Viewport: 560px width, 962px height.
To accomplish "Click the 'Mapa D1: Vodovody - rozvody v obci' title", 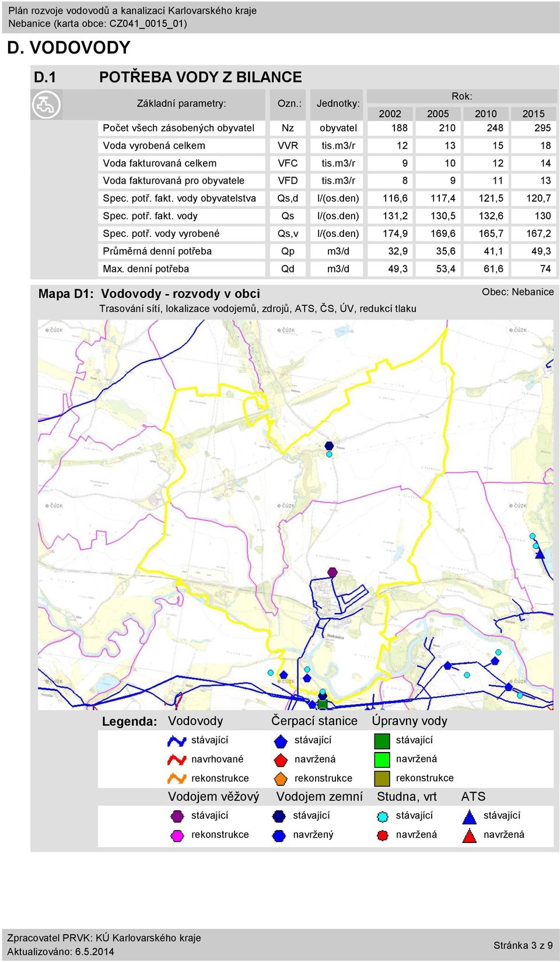I will pos(149,294).
